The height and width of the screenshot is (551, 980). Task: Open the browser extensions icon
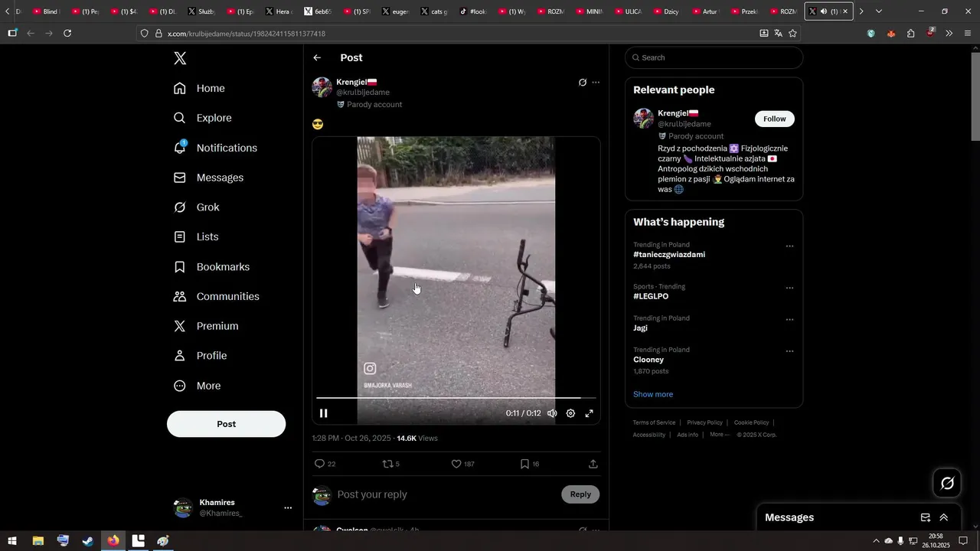(x=910, y=34)
